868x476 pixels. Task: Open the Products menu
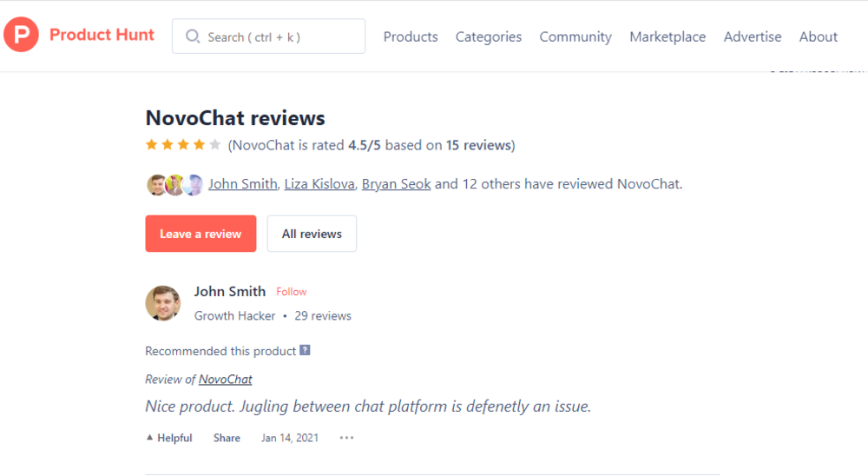click(x=411, y=36)
